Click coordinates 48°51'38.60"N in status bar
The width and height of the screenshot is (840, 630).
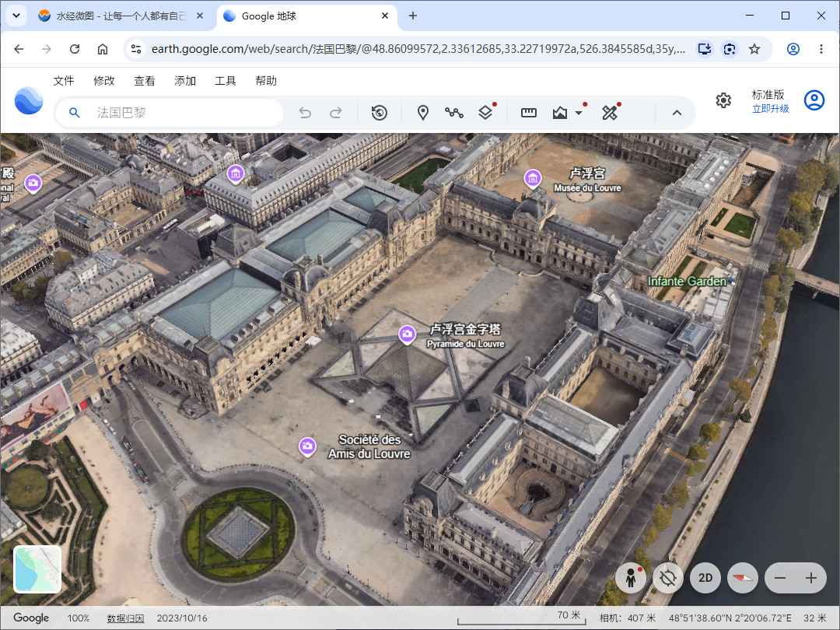click(698, 618)
